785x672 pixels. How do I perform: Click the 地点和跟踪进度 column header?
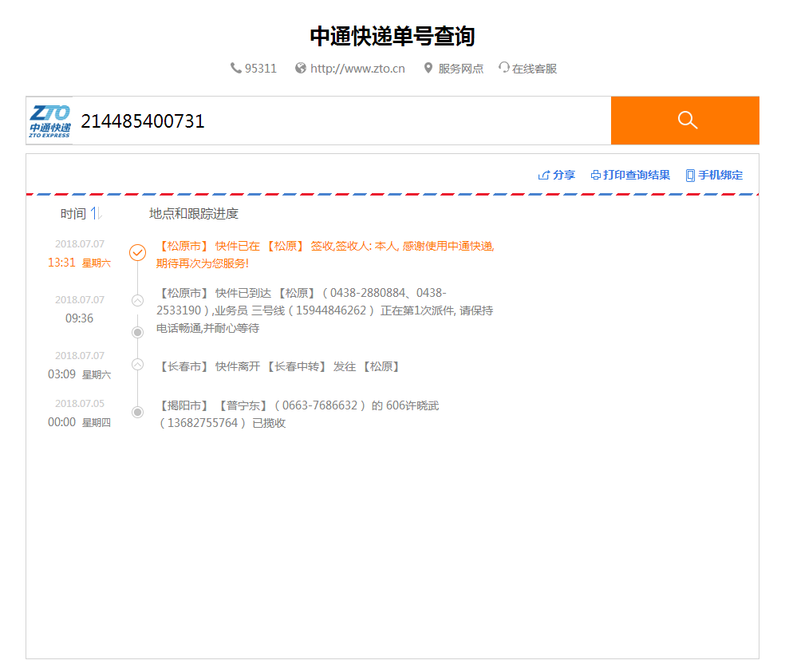coord(194,214)
